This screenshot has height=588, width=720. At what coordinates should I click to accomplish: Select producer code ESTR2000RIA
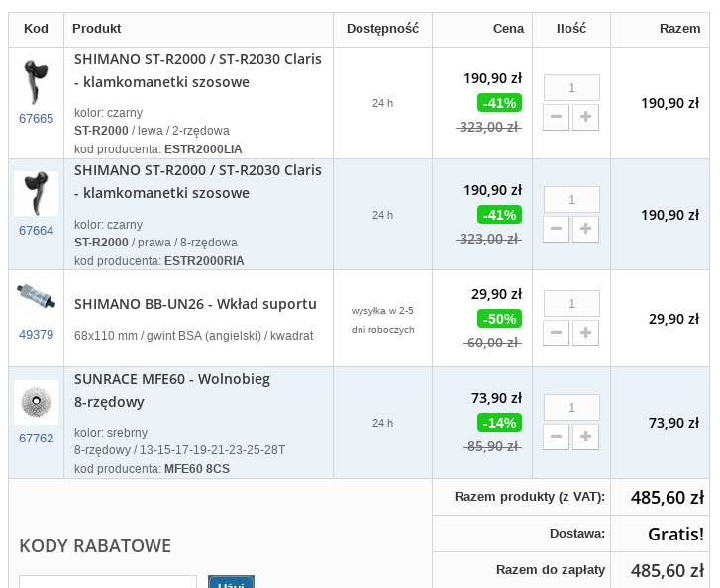point(204,261)
